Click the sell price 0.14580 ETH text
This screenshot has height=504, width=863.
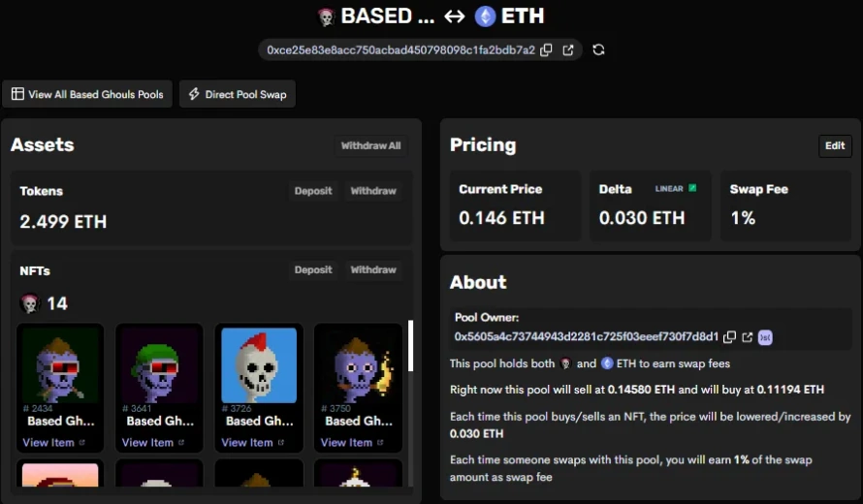coord(641,390)
